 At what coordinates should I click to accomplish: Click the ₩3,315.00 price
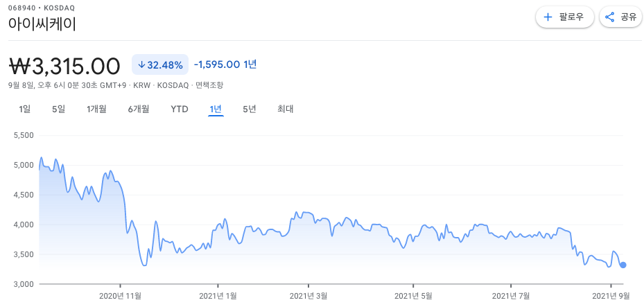pyautogui.click(x=64, y=66)
